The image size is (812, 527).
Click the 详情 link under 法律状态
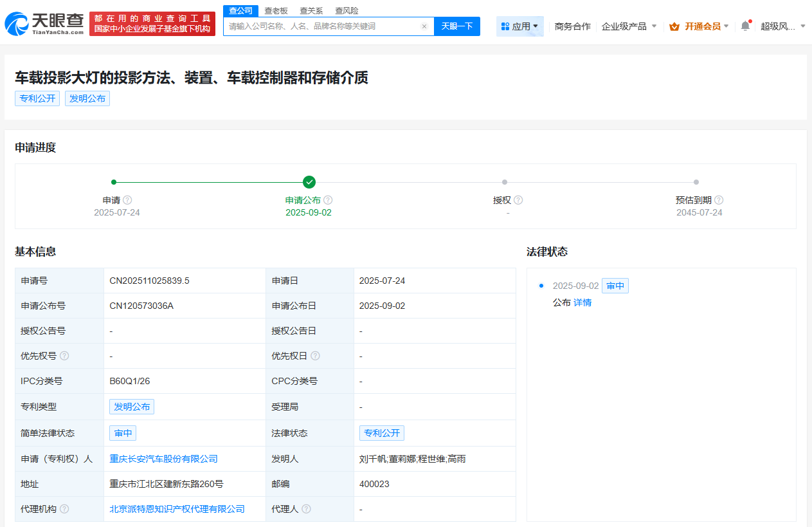tap(582, 302)
